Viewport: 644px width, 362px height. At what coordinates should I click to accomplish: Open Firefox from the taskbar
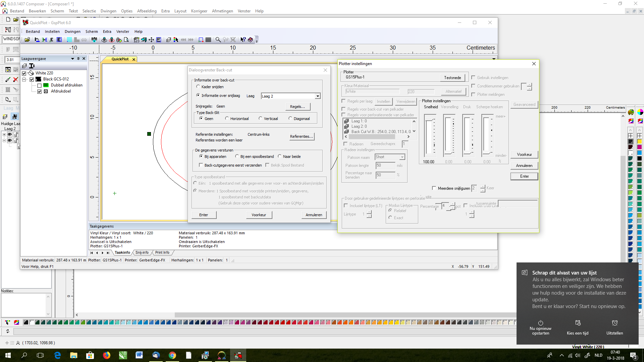[x=107, y=355]
